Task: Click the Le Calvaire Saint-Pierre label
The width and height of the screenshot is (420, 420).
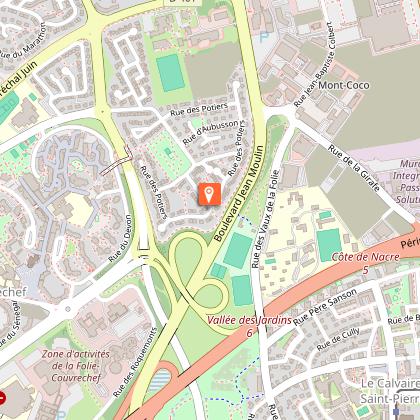Action: coord(390,391)
